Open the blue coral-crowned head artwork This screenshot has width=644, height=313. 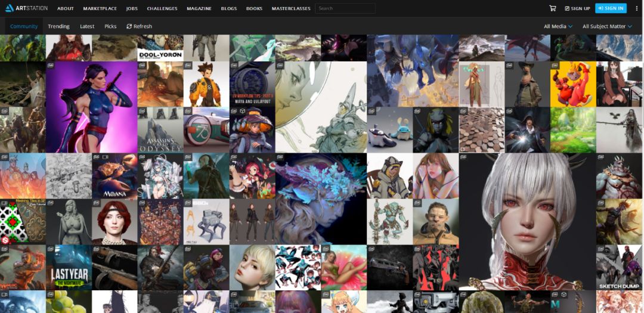tap(321, 199)
